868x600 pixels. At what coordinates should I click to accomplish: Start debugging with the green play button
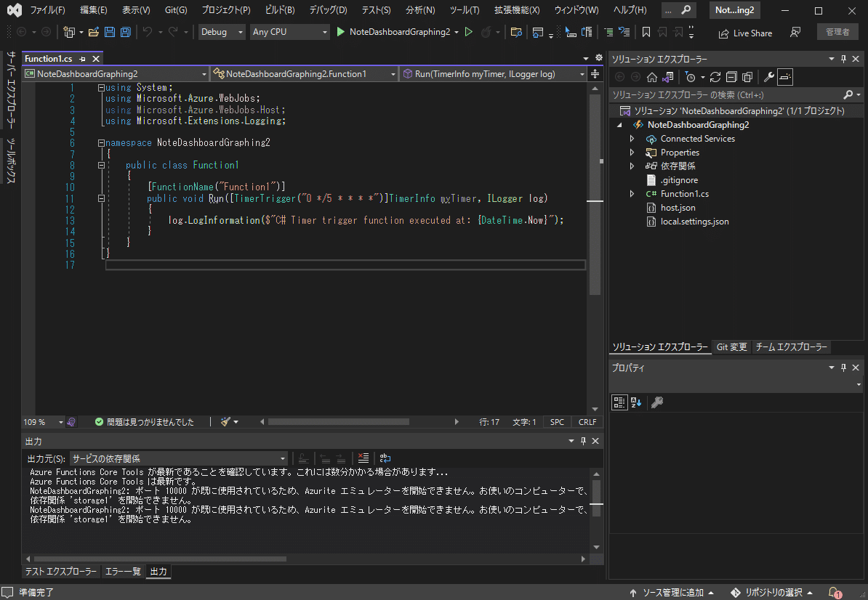(x=340, y=32)
